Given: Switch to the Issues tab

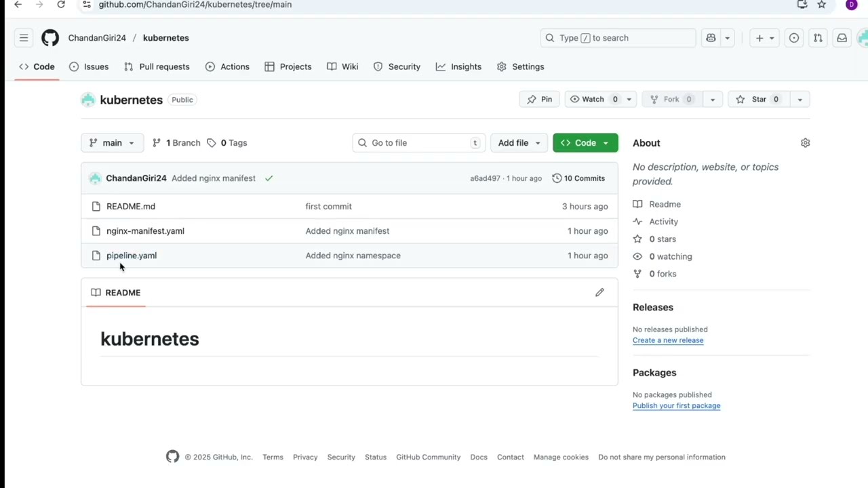Looking at the screenshot, I should point(89,66).
